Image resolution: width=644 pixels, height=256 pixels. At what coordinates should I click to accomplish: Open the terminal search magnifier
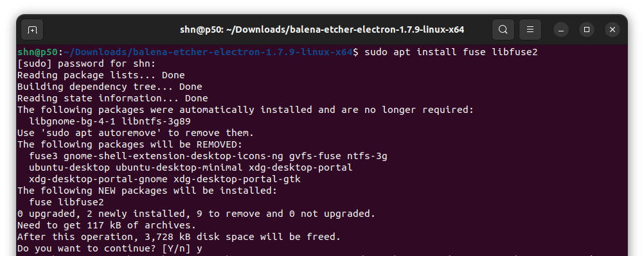point(503,30)
